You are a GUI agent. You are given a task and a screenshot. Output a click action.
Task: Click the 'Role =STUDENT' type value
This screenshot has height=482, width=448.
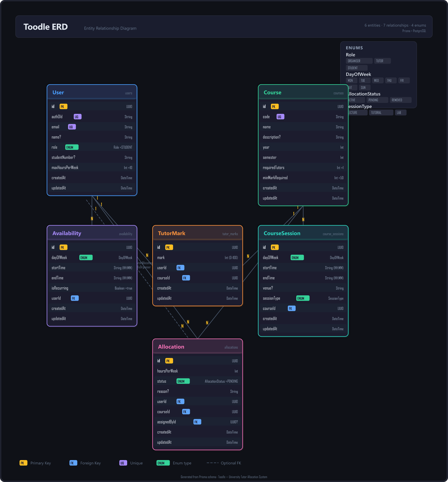(x=123, y=147)
